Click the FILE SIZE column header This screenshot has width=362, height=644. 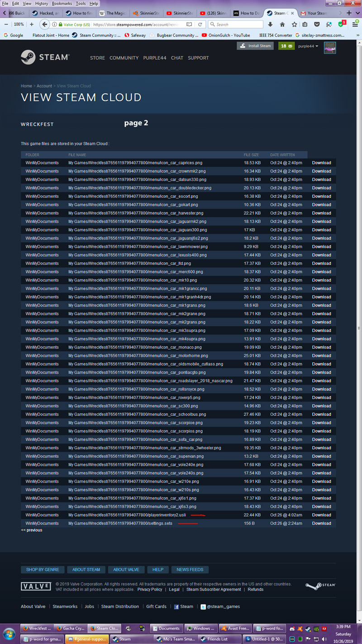251,155
